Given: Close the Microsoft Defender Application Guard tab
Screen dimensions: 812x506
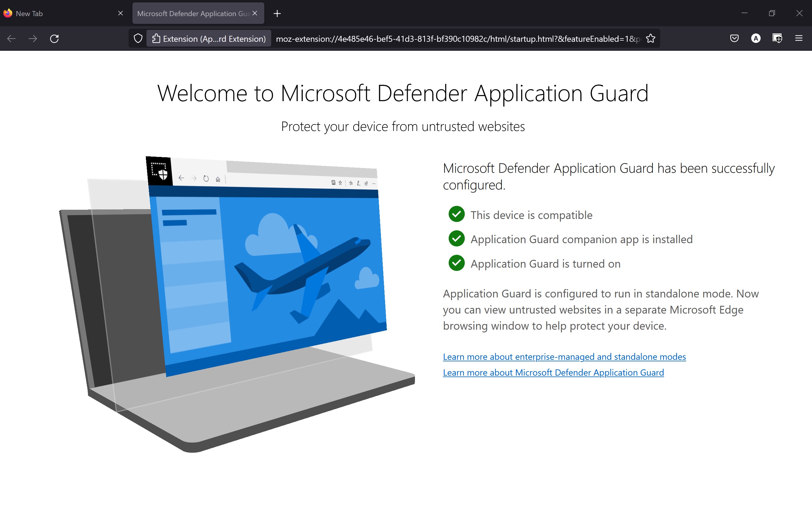Looking at the screenshot, I should coord(255,13).
